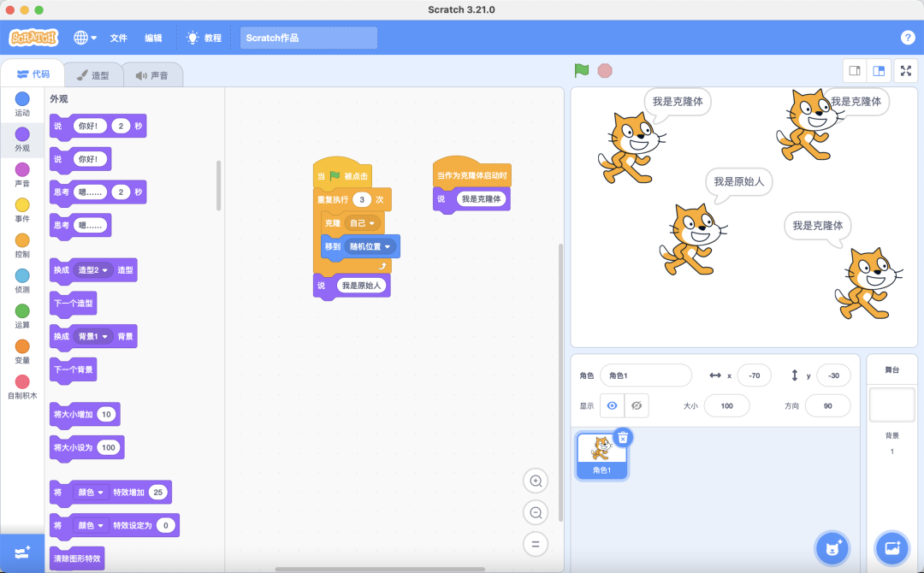
Task: Select the 控制 block category
Action: pos(22,245)
